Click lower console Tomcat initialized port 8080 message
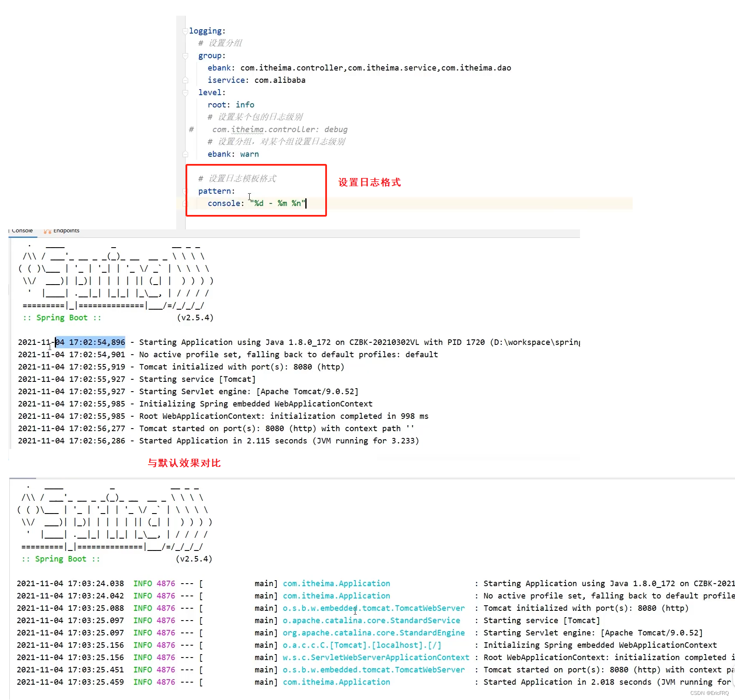 pos(586,608)
